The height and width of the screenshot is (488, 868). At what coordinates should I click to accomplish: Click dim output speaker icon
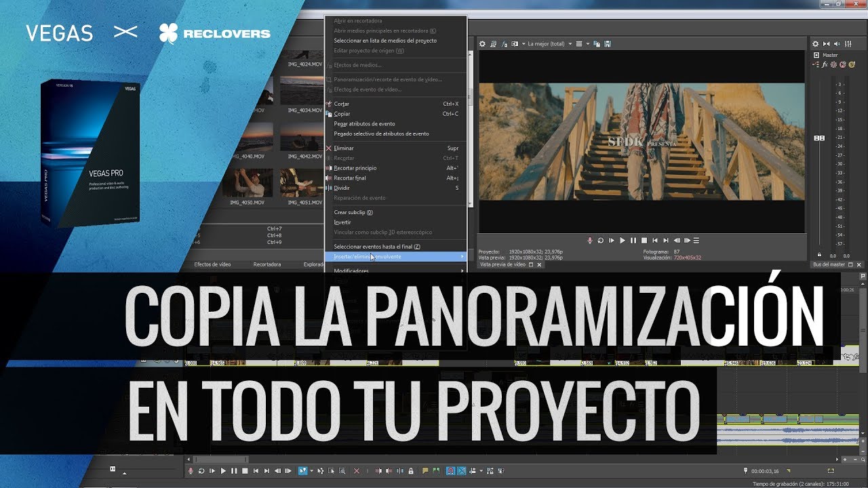pos(837,44)
